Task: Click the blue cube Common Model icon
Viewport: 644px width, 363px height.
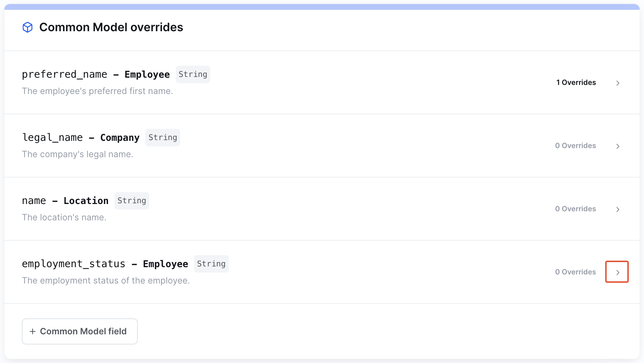Action: tap(28, 27)
